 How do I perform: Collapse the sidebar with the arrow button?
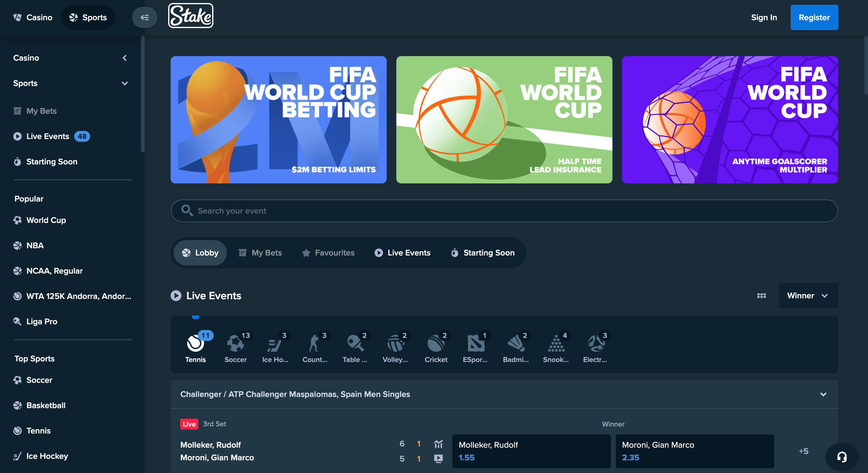point(145,17)
